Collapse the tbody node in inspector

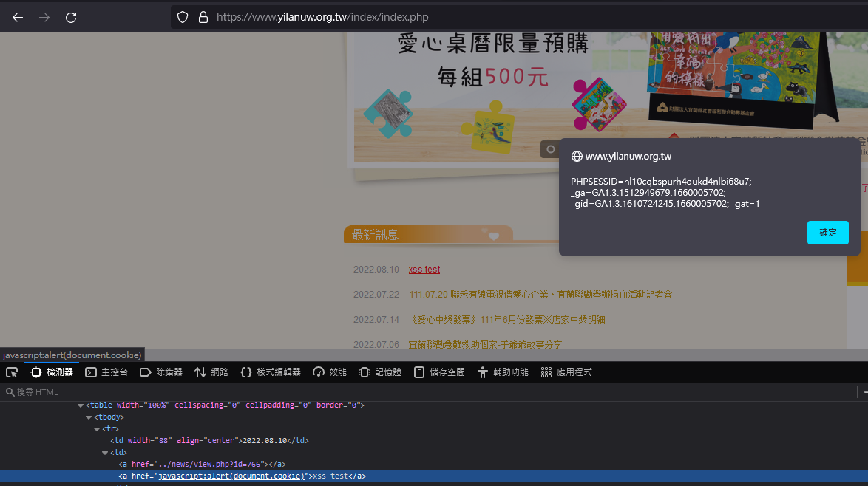(x=89, y=417)
